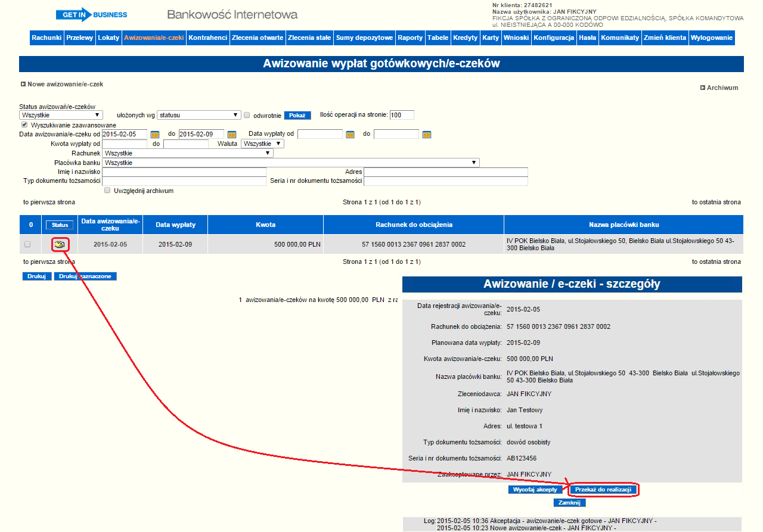Image resolution: width=763 pixels, height=532 pixels.
Task: Click Data awizowania do date field
Action: pyautogui.click(x=201, y=135)
